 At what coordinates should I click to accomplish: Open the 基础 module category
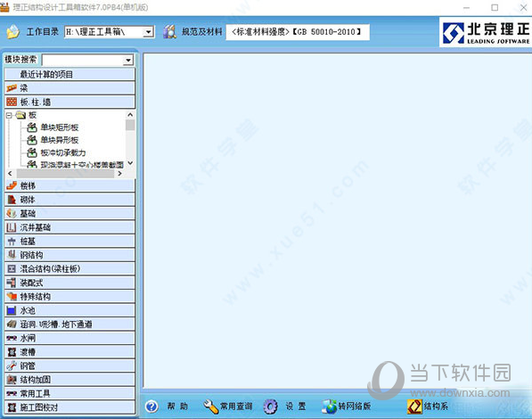click(x=70, y=214)
